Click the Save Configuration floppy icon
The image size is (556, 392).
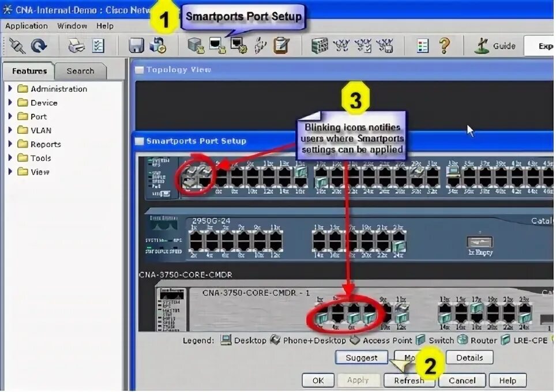(136, 46)
